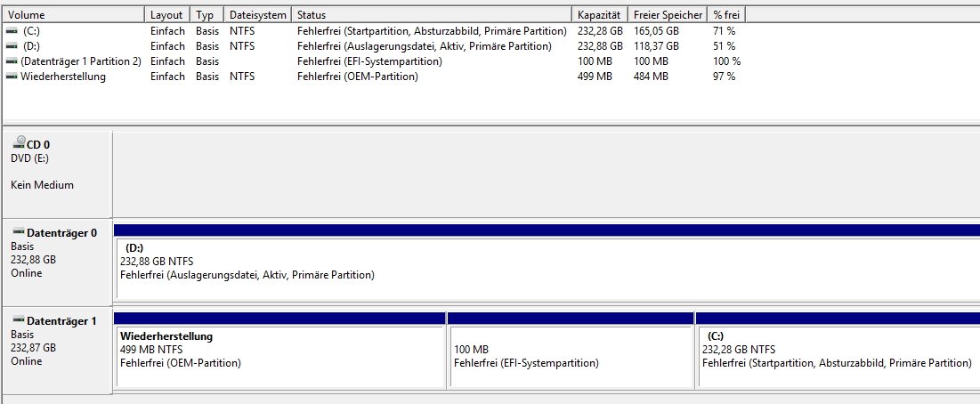The image size is (980, 404).
Task: Click the Datenträger 1 Partition 2 volume icon
Action: point(12,61)
